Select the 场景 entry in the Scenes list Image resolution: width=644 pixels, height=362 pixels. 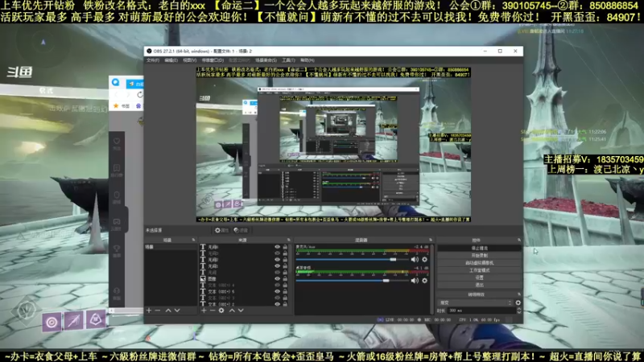point(171,247)
